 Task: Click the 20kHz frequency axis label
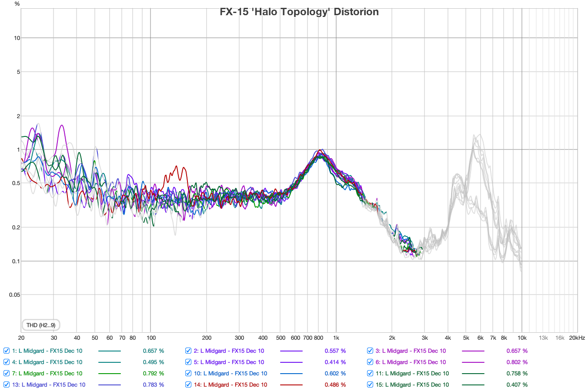coord(577,338)
